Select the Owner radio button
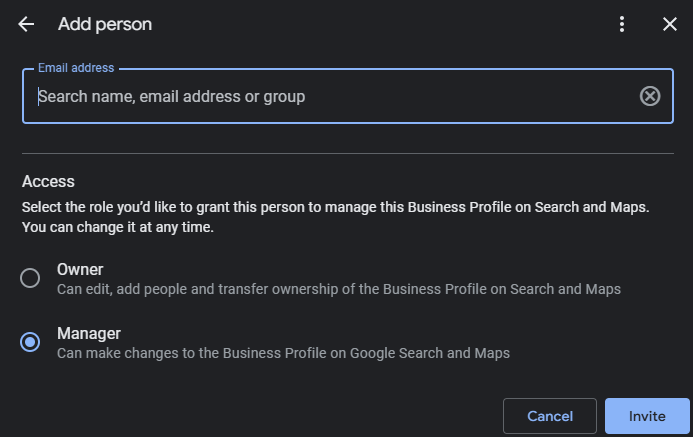 [x=31, y=278]
